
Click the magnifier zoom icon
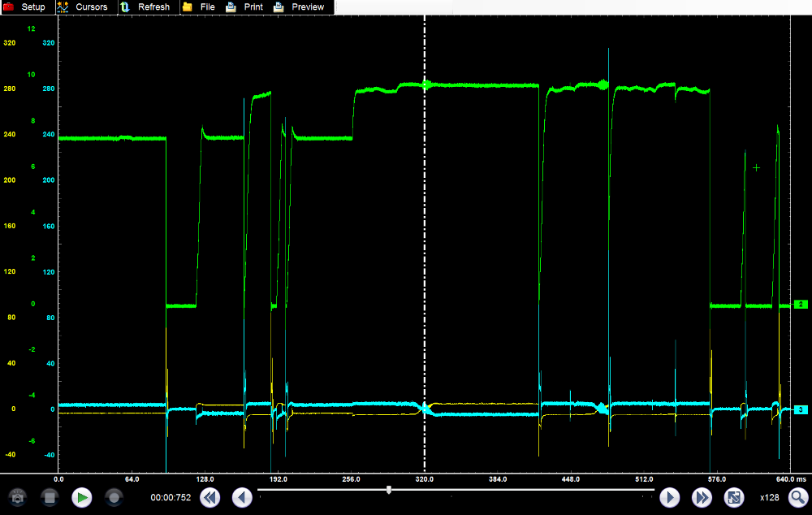[797, 497]
